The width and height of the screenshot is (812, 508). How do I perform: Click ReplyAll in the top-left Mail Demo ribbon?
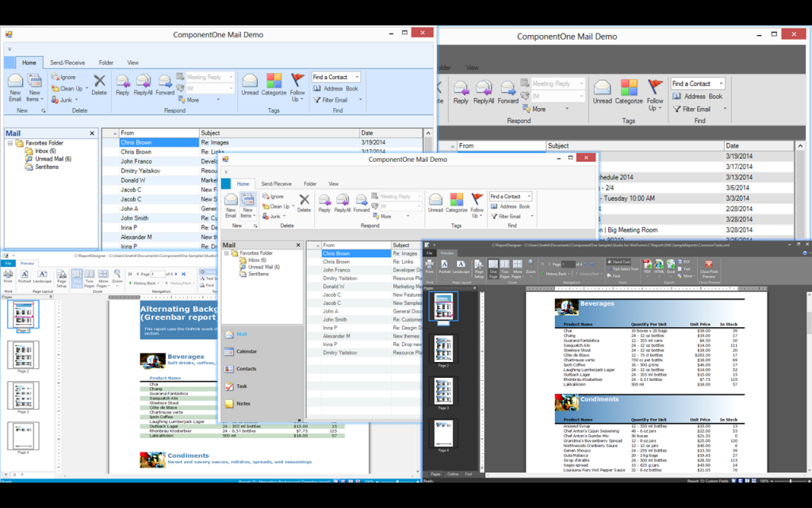(x=143, y=85)
